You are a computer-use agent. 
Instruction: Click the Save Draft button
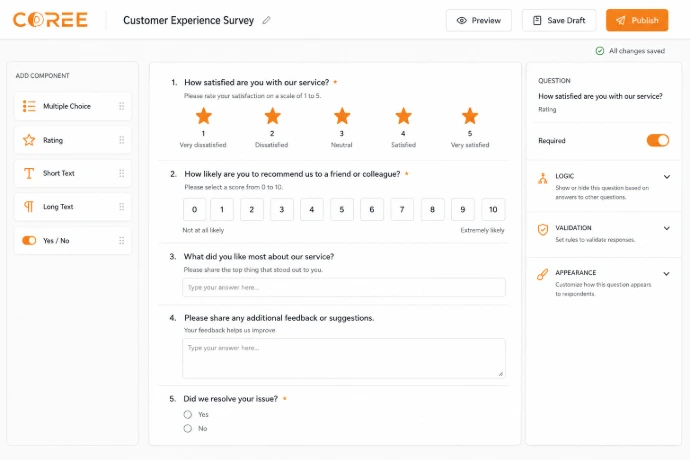point(559,20)
